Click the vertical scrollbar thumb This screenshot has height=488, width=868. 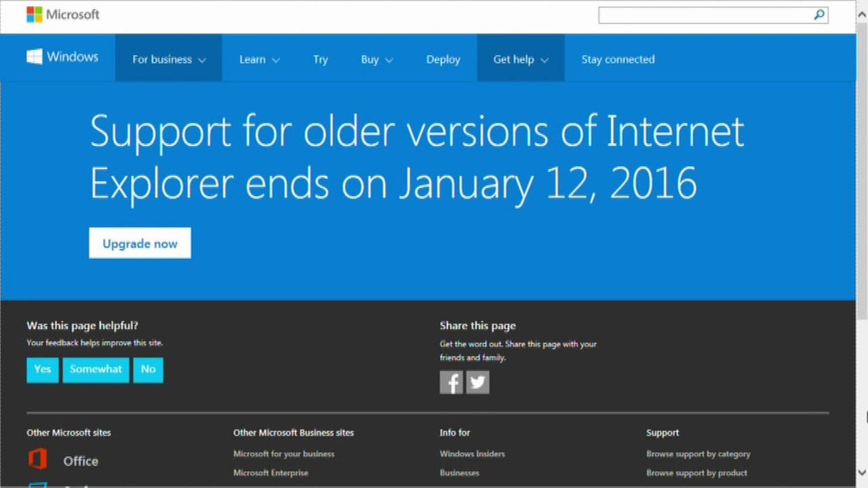pos(862,171)
